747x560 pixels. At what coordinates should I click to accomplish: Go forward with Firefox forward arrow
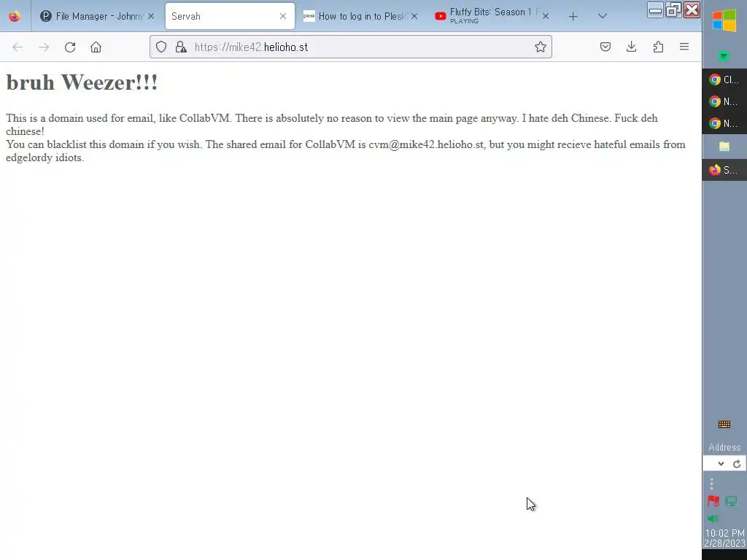click(x=44, y=47)
